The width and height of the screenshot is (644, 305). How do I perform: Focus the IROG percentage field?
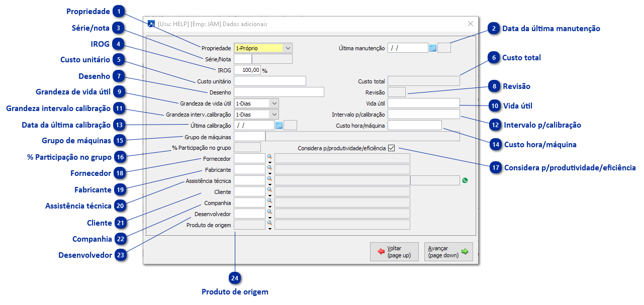coord(247,70)
